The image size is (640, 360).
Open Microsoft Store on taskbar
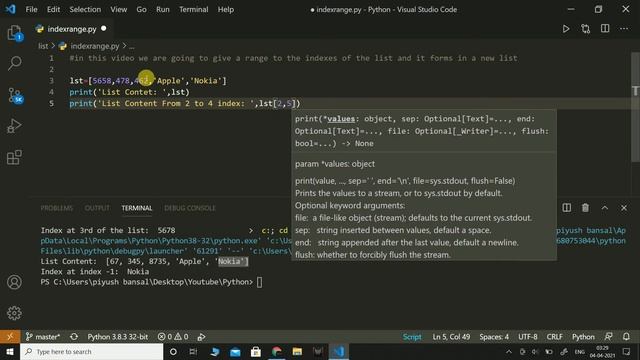tap(256, 351)
